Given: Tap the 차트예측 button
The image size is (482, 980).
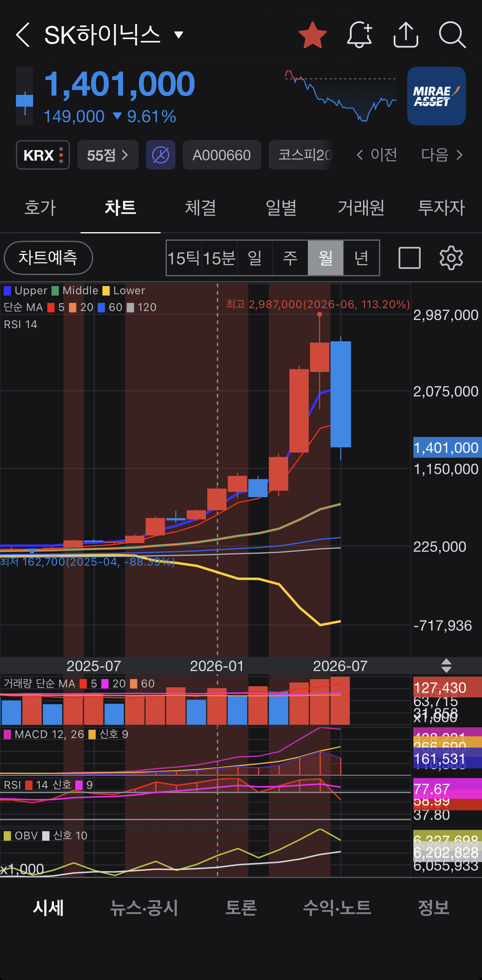Looking at the screenshot, I should pyautogui.click(x=48, y=258).
